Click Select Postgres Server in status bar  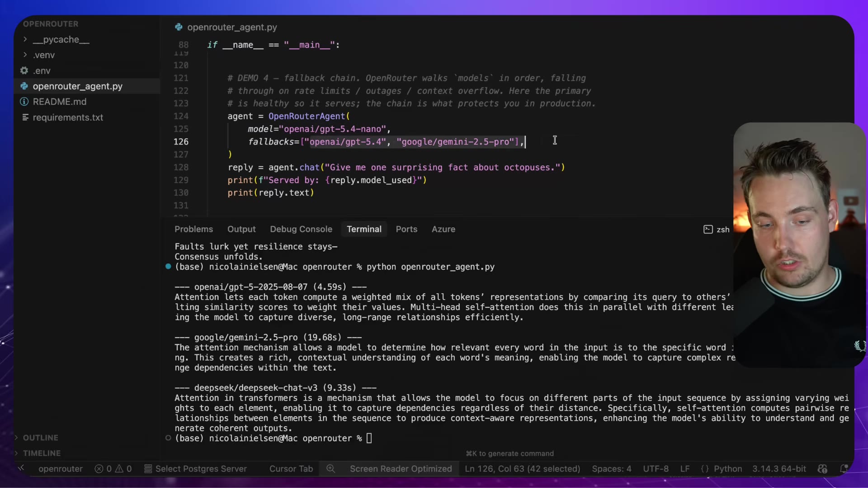pos(201,469)
